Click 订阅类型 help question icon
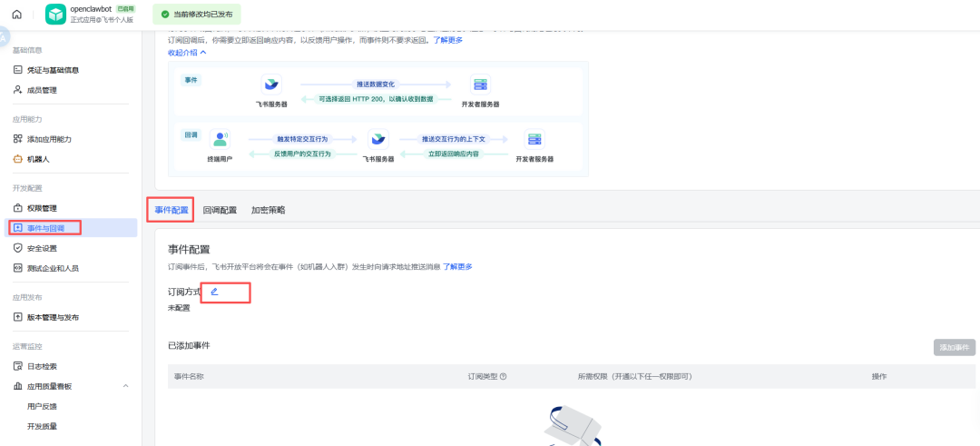 [x=503, y=377]
